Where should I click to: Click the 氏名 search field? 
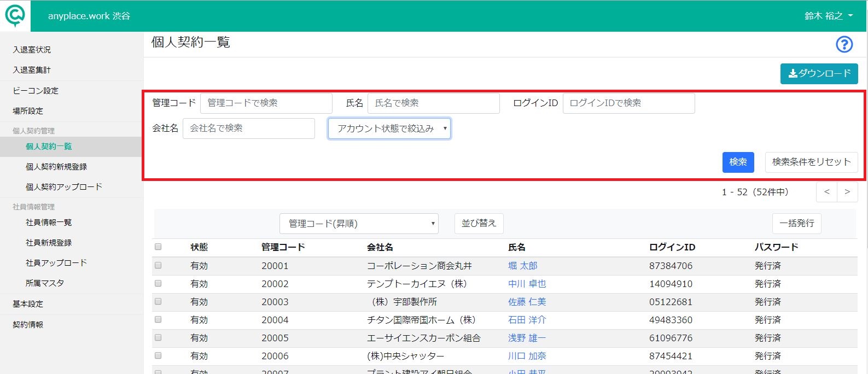tap(434, 103)
